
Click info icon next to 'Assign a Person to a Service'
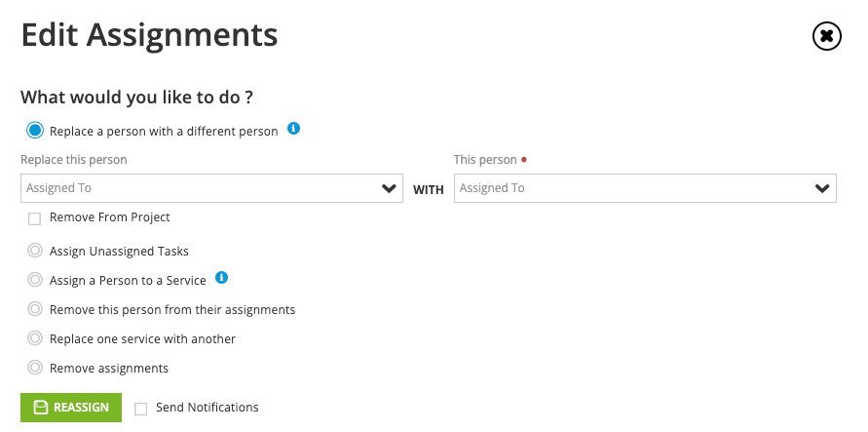pos(221,278)
